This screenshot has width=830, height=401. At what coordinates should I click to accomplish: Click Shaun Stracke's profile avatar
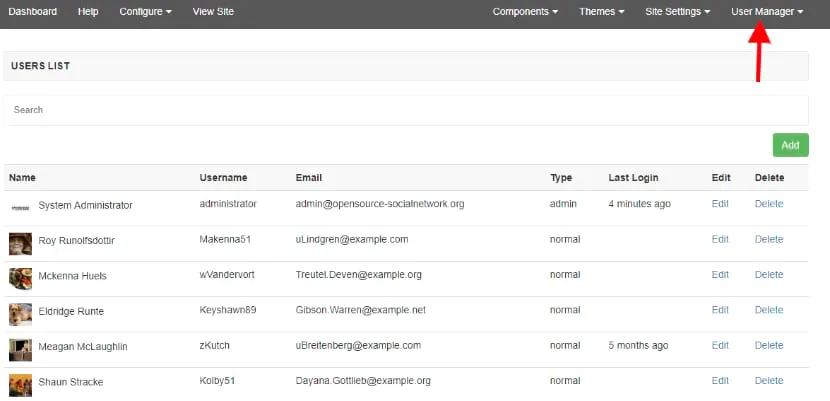coord(20,385)
